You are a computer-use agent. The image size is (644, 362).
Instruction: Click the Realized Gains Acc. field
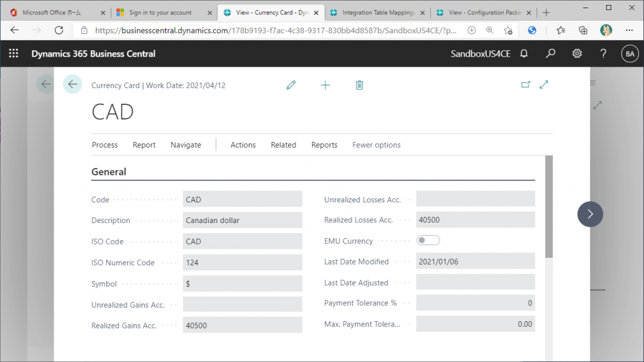(x=242, y=325)
